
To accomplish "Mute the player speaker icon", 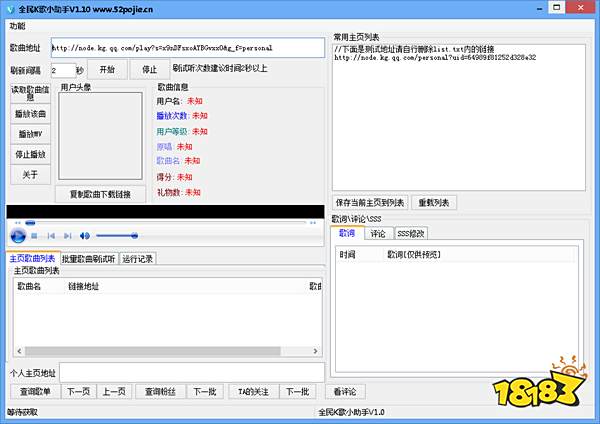I will (84, 235).
